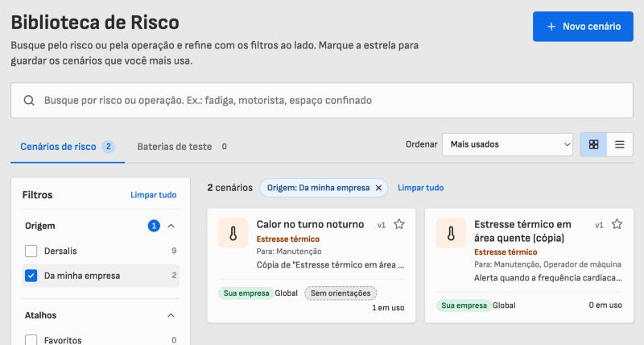This screenshot has height=345, width=644.
Task: Uncheck the Da minha empresa filter
Action: (31, 276)
